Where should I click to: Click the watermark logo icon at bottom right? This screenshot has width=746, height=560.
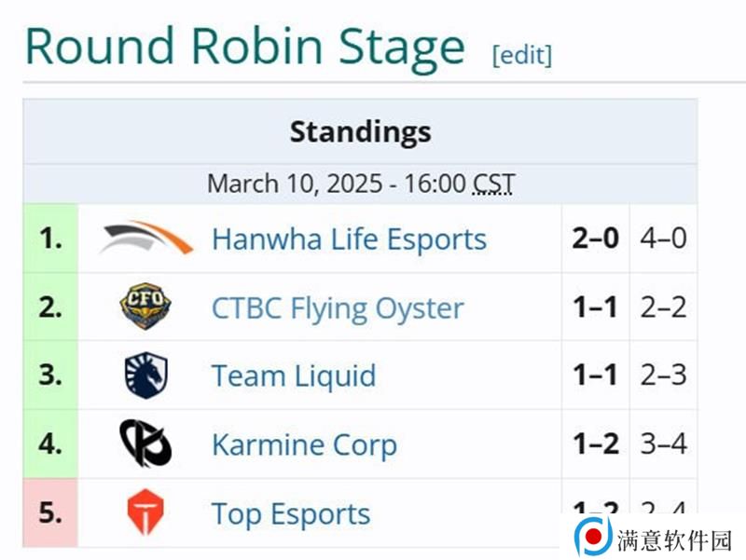pyautogui.click(x=593, y=536)
